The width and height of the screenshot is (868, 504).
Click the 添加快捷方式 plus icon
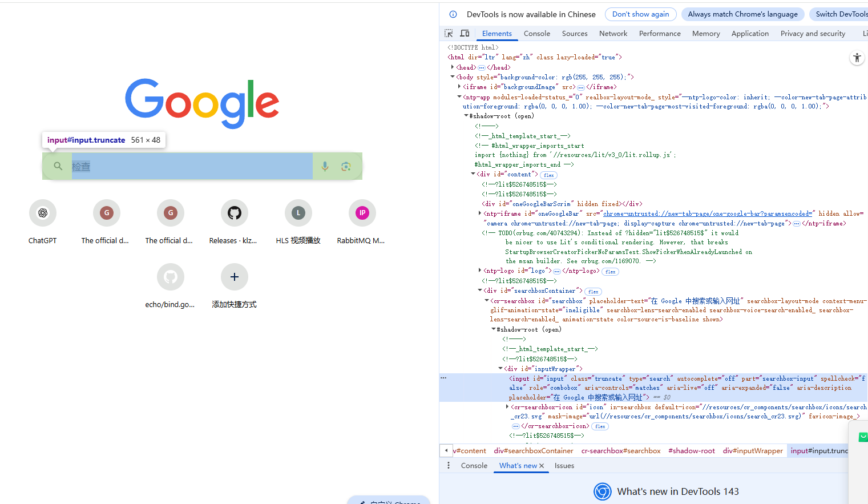click(x=235, y=277)
